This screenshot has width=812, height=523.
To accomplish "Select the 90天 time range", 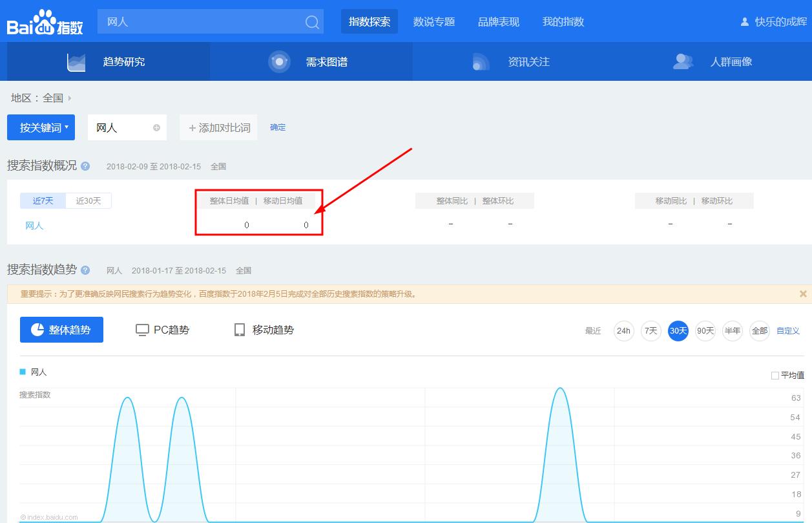I will (705, 330).
